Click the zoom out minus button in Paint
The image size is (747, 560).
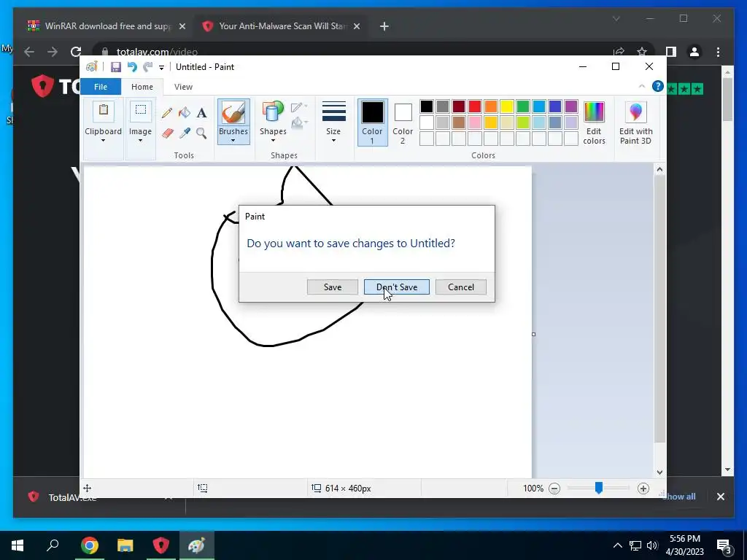click(554, 488)
